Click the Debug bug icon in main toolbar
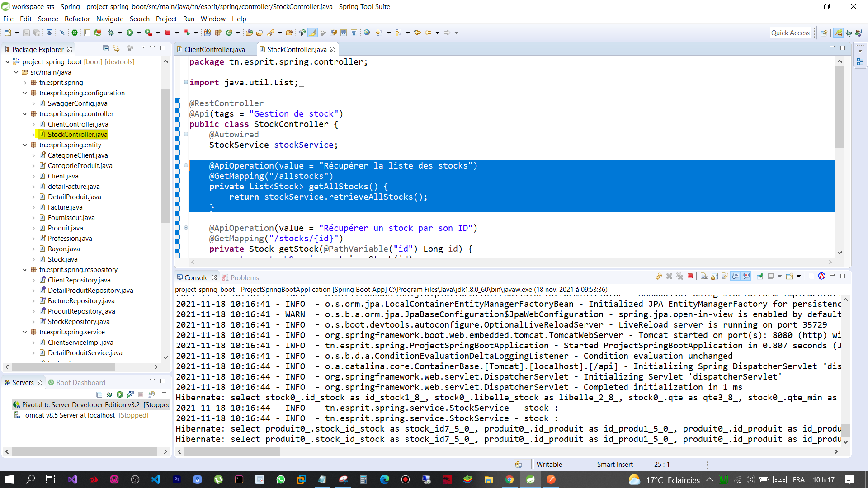The height and width of the screenshot is (488, 868). pos(111,33)
